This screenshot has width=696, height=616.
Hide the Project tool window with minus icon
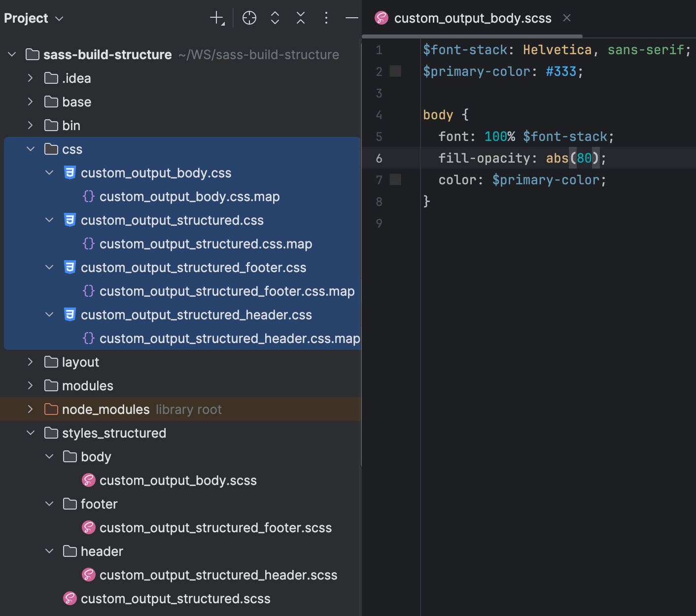[351, 18]
